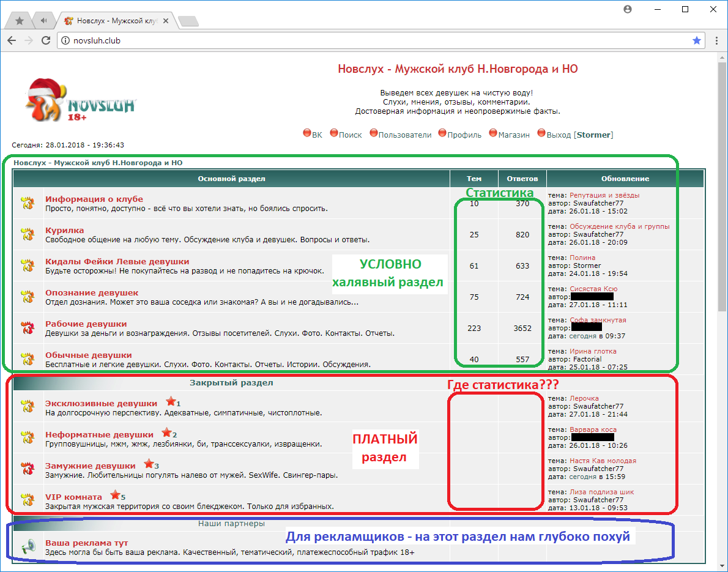Screen dimensions: 728x572
Task: Open the latest topic Репутация и звёзды
Action: click(604, 195)
